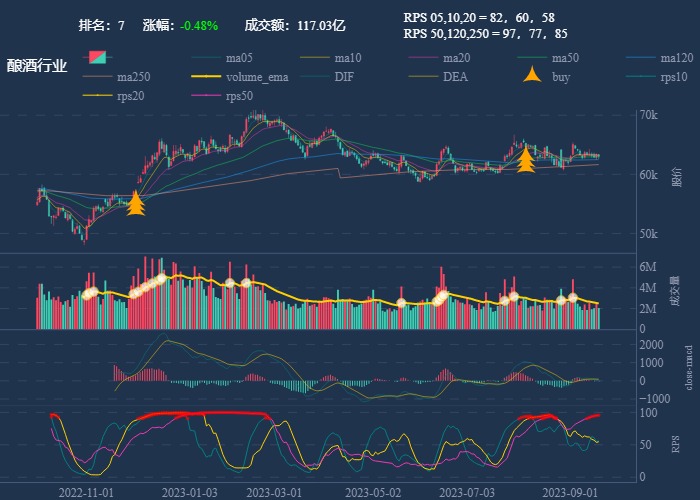Toggle the DEA legend entry
700x500 pixels.
coord(455,77)
